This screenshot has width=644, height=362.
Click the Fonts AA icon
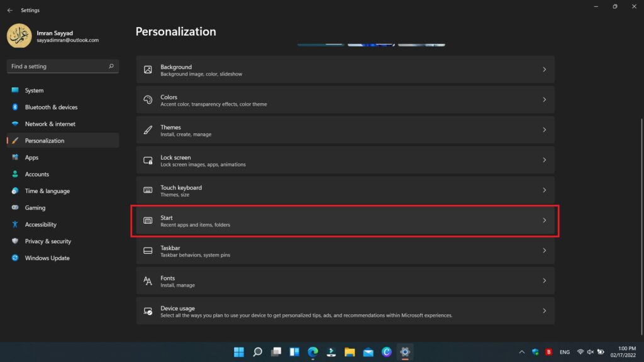coord(148,281)
